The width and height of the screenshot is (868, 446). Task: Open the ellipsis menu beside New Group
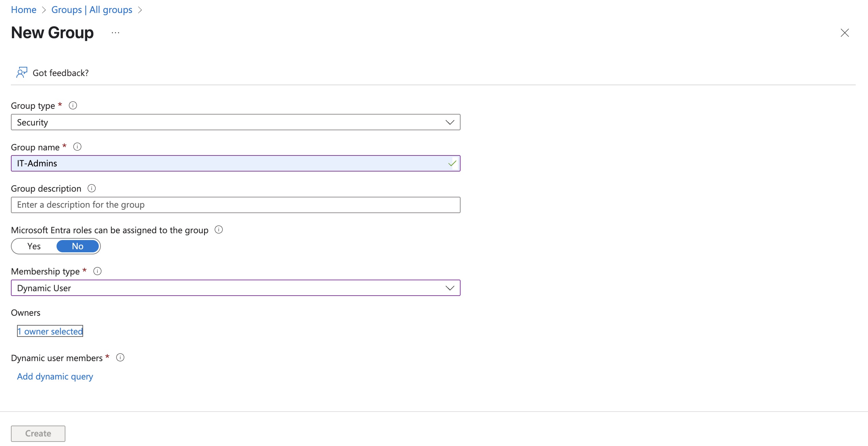115,33
